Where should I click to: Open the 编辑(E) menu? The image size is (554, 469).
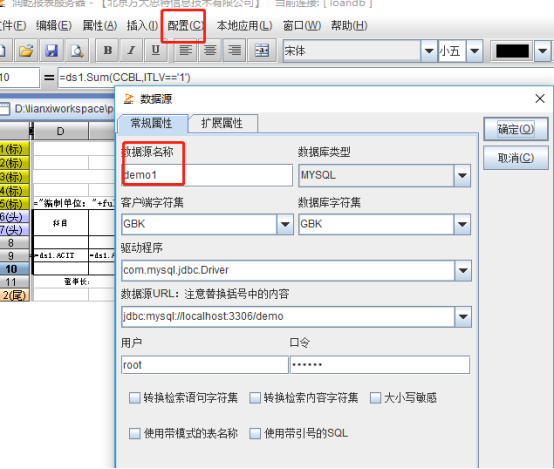[54, 25]
